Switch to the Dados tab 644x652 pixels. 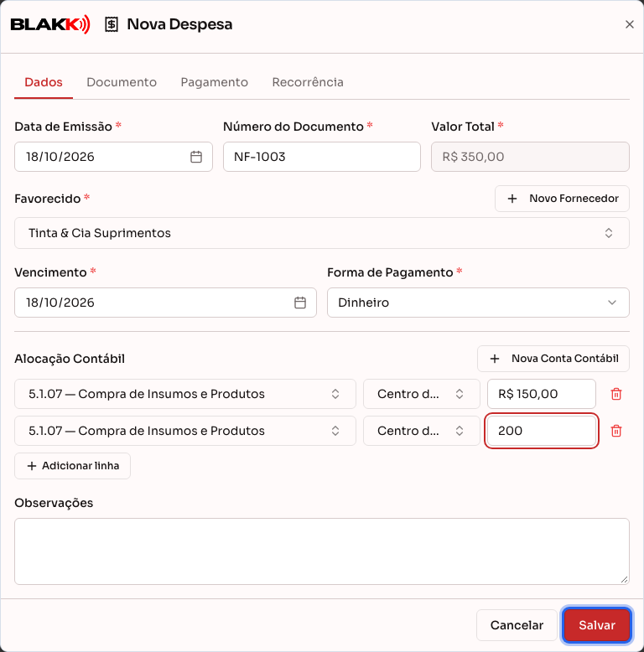[44, 82]
